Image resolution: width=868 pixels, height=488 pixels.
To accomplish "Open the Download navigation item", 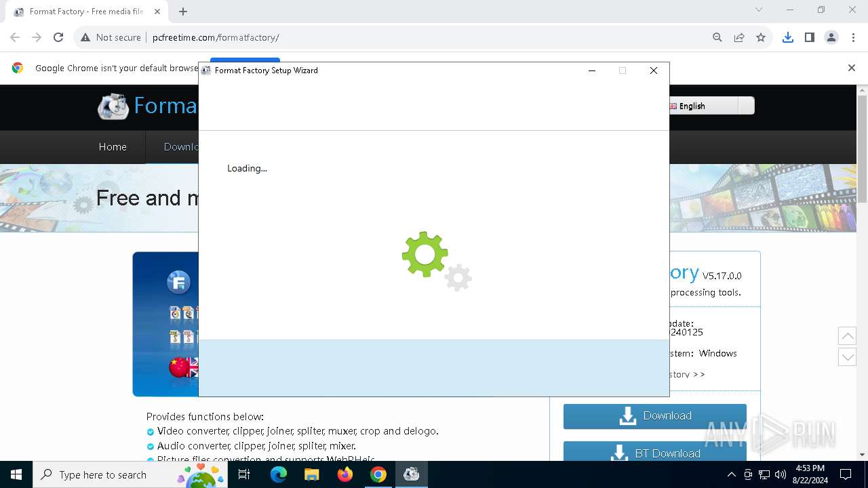I will click(181, 146).
